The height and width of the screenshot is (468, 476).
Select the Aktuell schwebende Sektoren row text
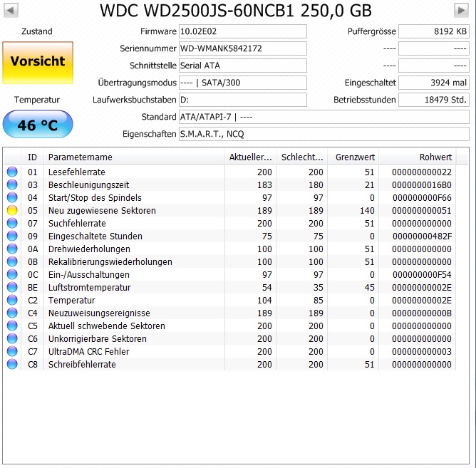(x=107, y=326)
